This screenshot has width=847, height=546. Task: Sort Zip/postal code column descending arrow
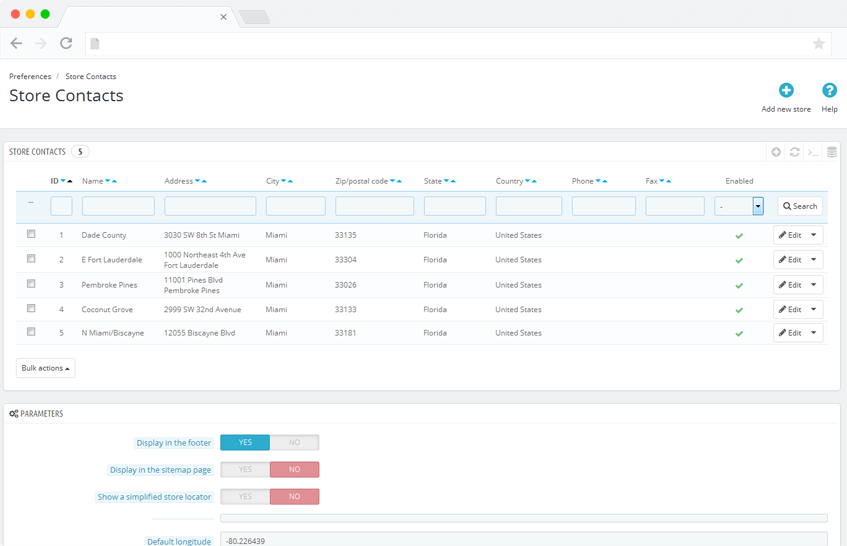tap(393, 181)
